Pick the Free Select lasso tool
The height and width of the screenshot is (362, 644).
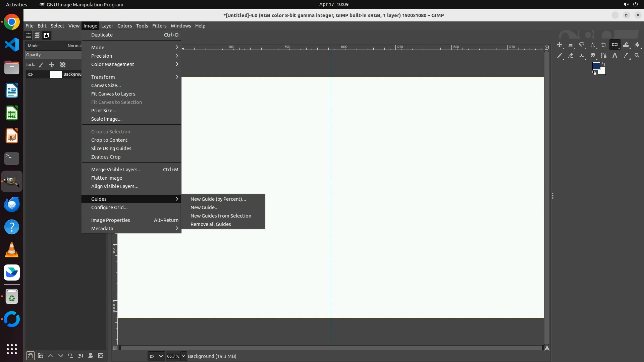pos(582,45)
